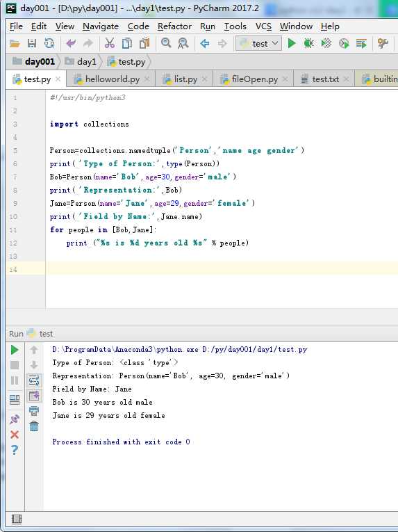Image resolution: width=398 pixels, height=532 pixels.
Task: Cut the selection with the scissors icon
Action: pos(109,43)
